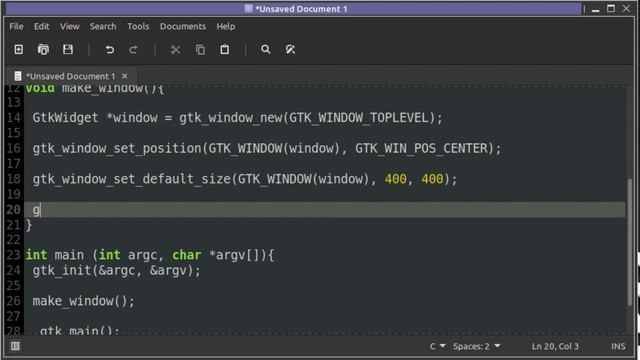The image size is (640, 360).
Task: Close the Unsaved Document 1 tab
Action: coord(124,76)
